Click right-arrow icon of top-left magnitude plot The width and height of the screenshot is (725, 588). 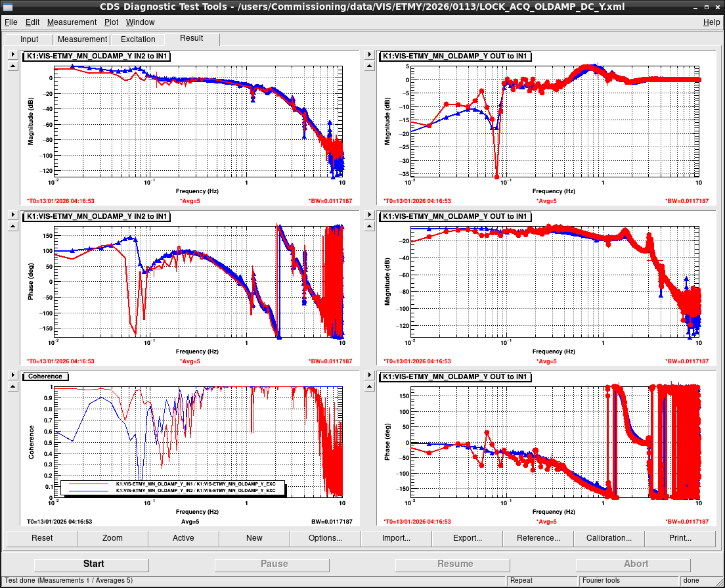coord(13,55)
